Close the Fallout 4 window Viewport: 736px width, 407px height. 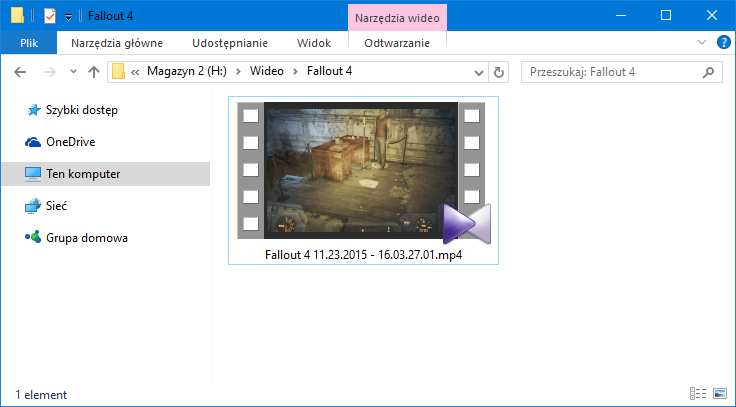712,15
